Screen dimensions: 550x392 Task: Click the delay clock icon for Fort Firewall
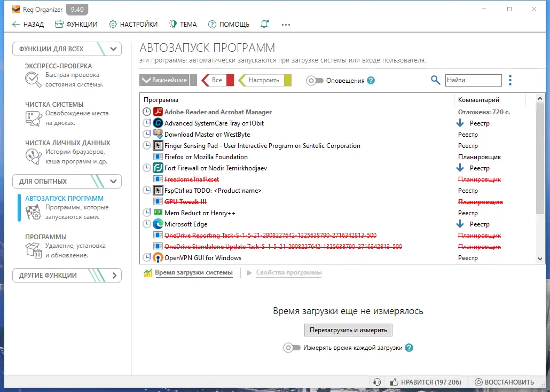(147, 168)
